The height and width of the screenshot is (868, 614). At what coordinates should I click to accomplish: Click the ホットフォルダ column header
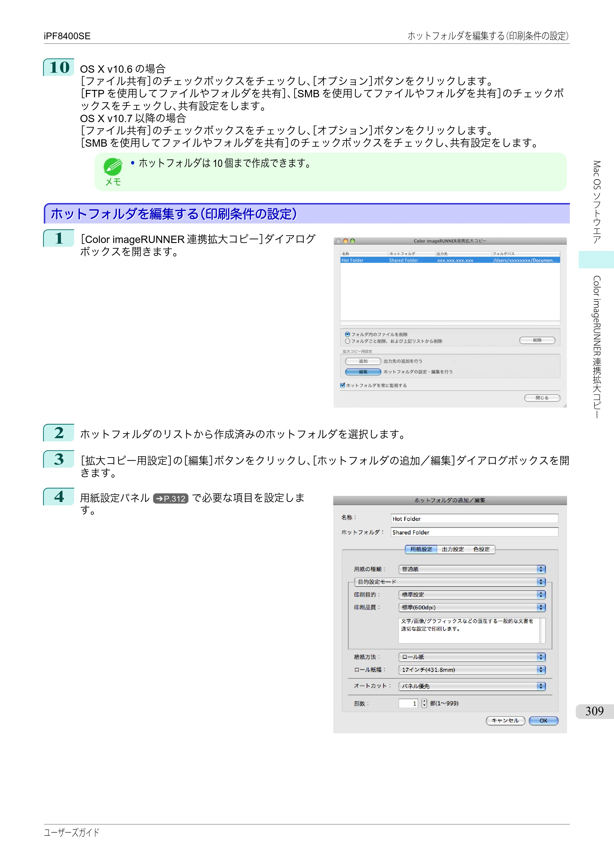pos(411,254)
